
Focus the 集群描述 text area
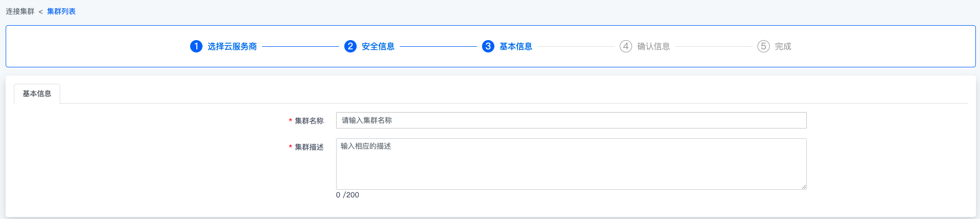571,164
